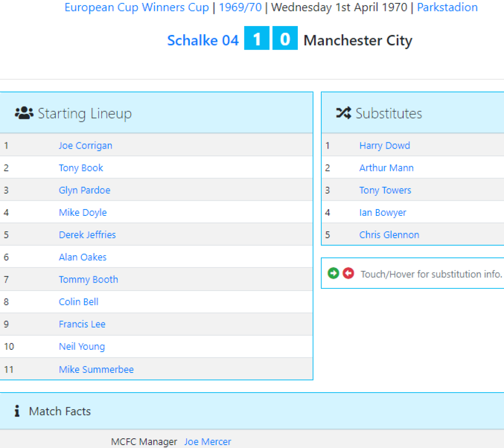View Joe Corrigan's player profile
The height and width of the screenshot is (448, 504).
coord(85,146)
